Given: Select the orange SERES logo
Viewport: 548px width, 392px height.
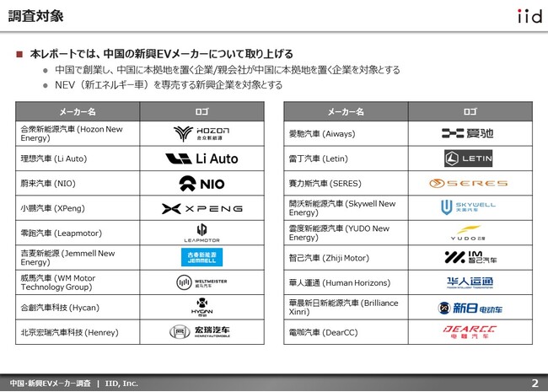Looking at the screenshot, I should pos(469,183).
